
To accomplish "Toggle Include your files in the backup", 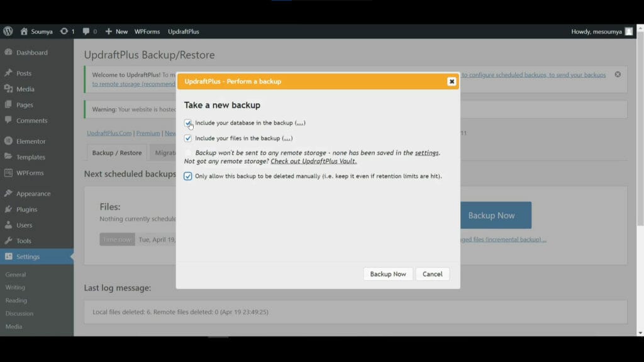I will [x=187, y=138].
